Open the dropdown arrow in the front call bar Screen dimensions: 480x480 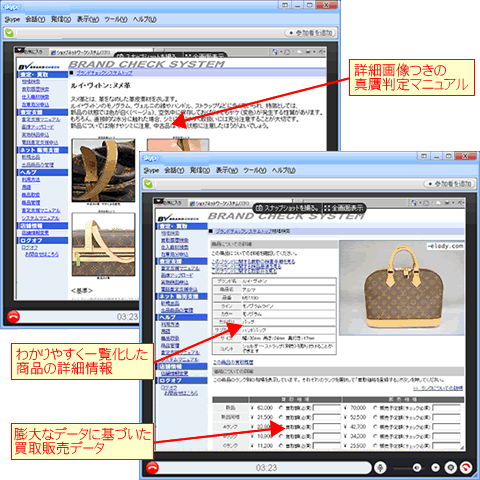tap(435, 468)
